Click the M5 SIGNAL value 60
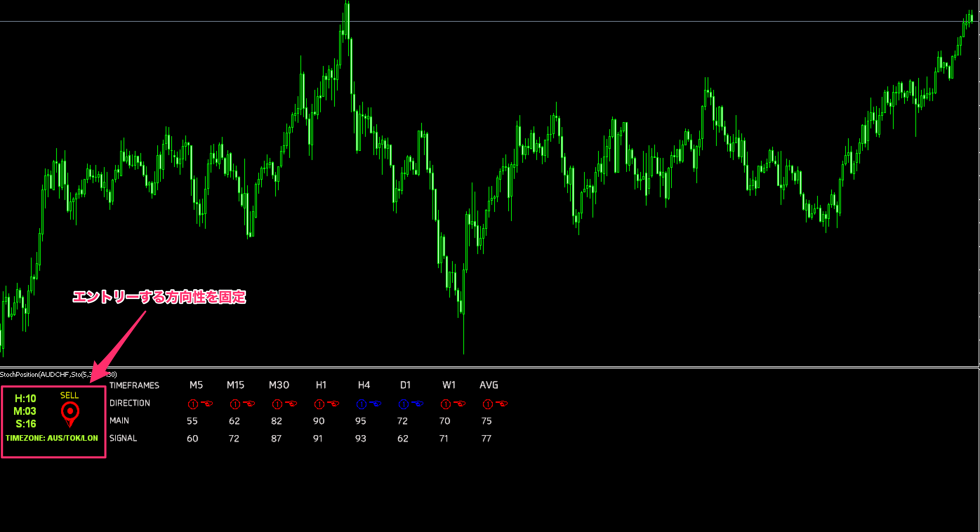This screenshot has width=980, height=532. pyautogui.click(x=192, y=438)
